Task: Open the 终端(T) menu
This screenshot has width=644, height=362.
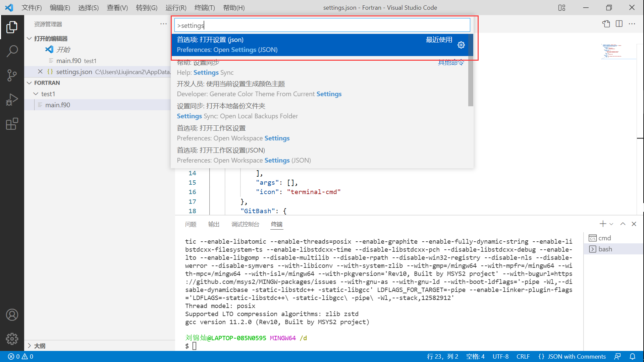Action: coord(205,7)
